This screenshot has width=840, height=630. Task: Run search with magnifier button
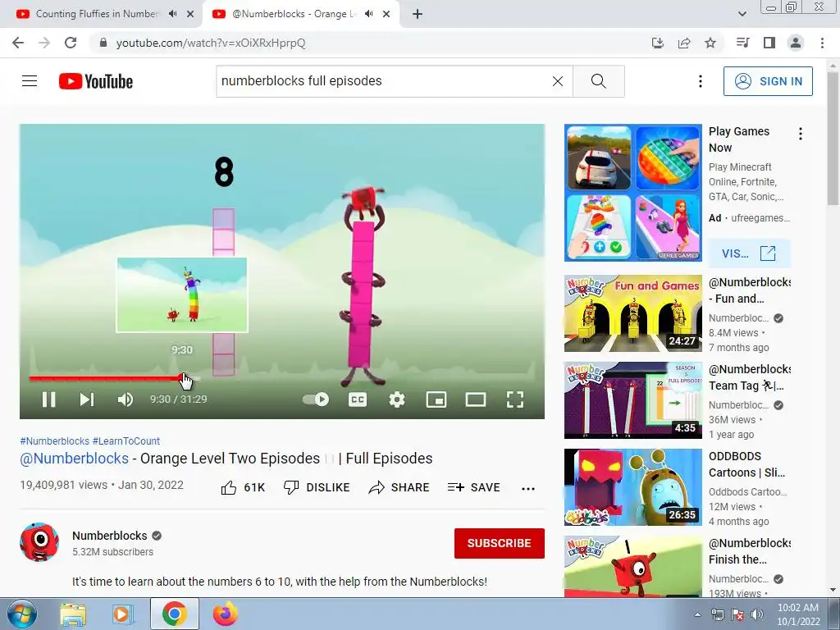pos(598,81)
